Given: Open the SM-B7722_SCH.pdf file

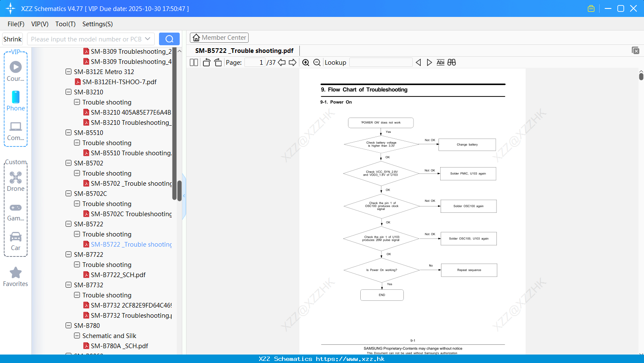Looking at the screenshot, I should 118,275.
